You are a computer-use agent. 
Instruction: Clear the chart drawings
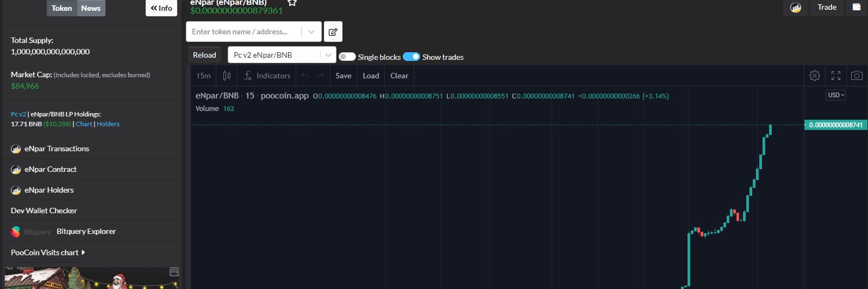(399, 76)
